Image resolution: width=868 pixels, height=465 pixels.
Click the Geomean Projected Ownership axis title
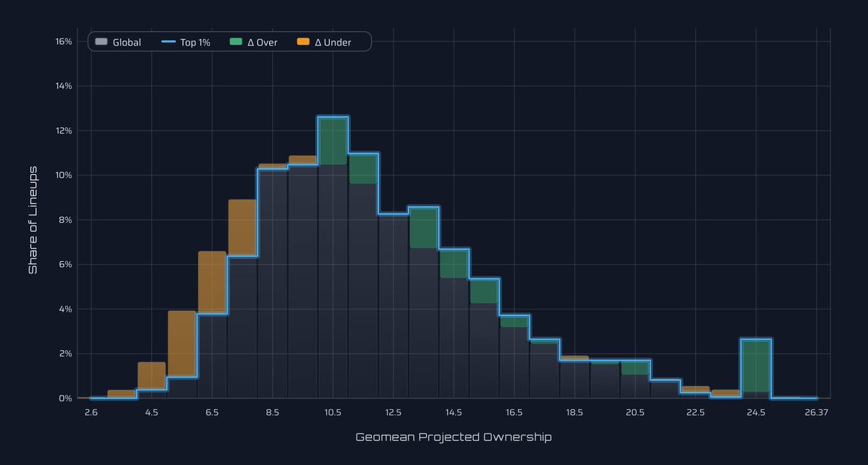pos(454,437)
